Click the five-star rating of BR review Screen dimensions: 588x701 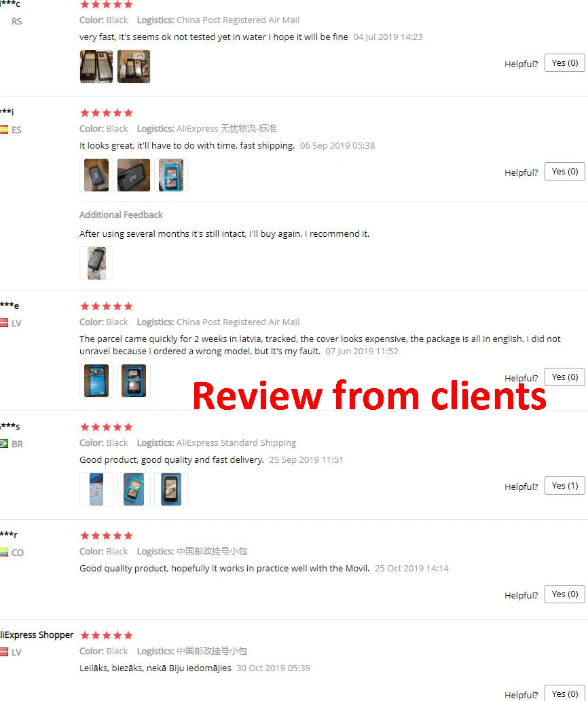point(107,427)
